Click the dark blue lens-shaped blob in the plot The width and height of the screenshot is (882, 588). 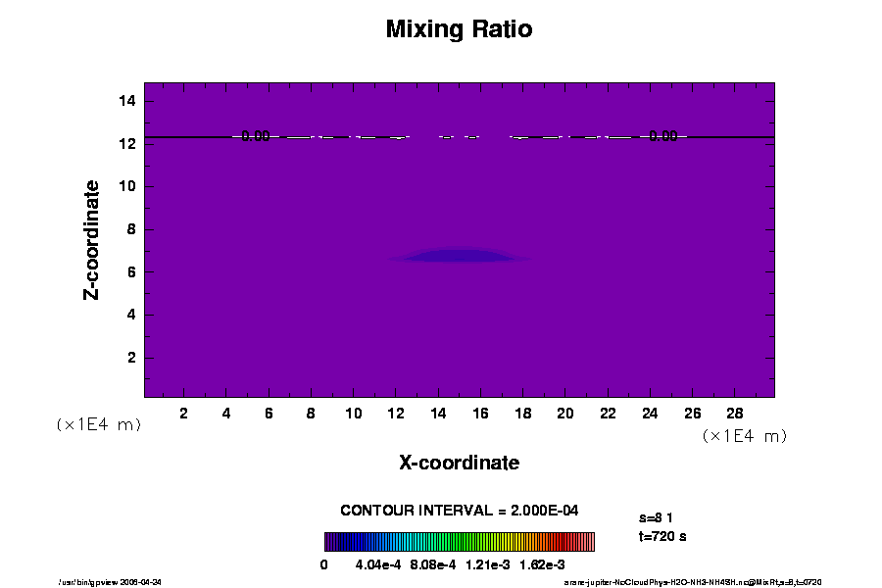(x=459, y=256)
